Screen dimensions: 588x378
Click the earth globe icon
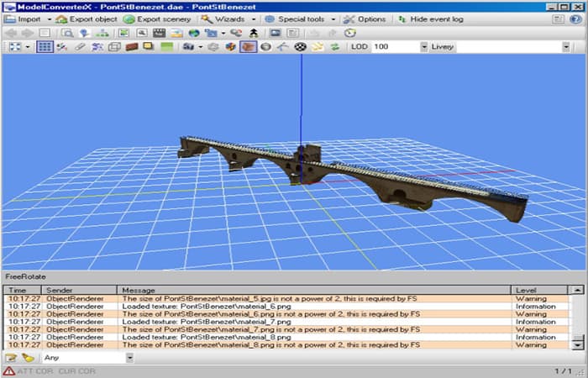(x=194, y=33)
